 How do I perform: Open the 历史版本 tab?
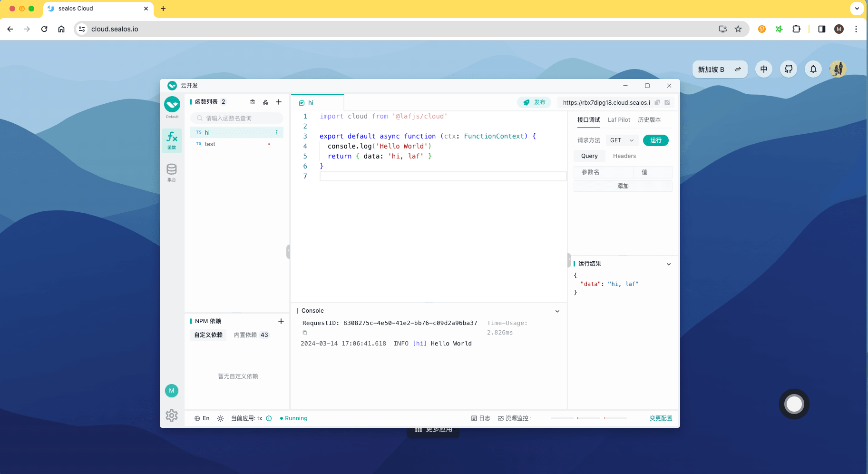point(649,120)
